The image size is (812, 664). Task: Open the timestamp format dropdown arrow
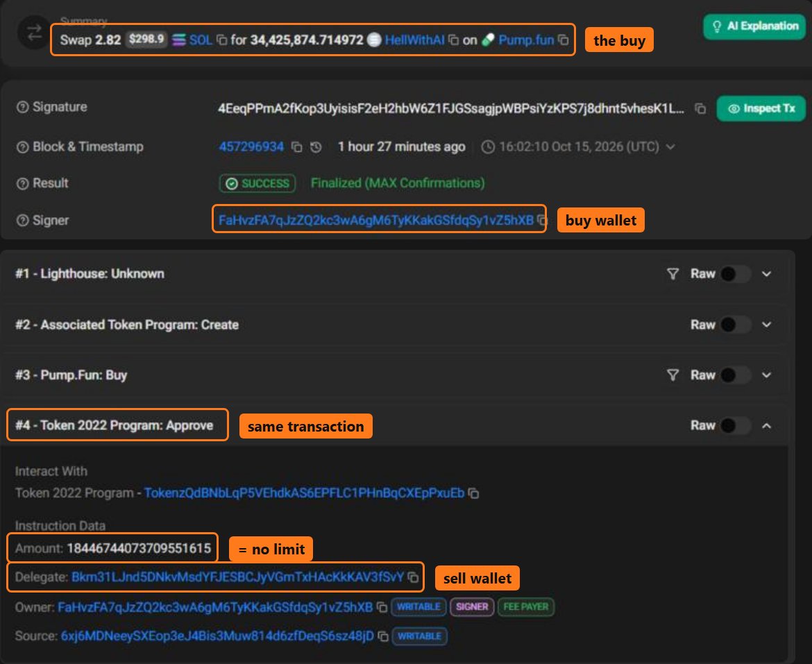670,147
